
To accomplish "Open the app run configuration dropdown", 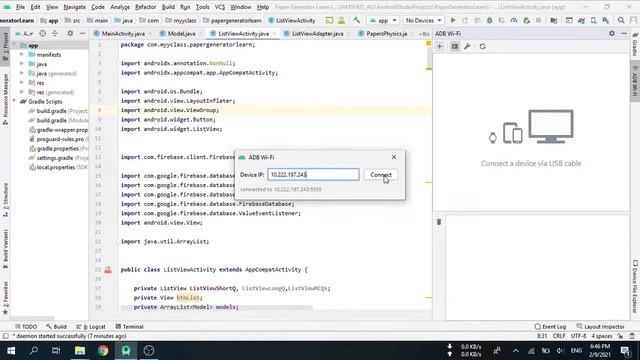I will (383, 20).
